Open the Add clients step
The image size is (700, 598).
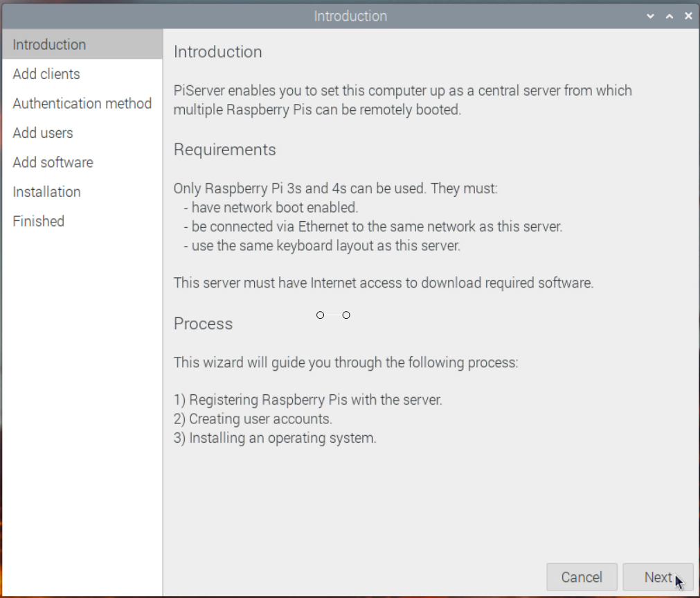82,74
